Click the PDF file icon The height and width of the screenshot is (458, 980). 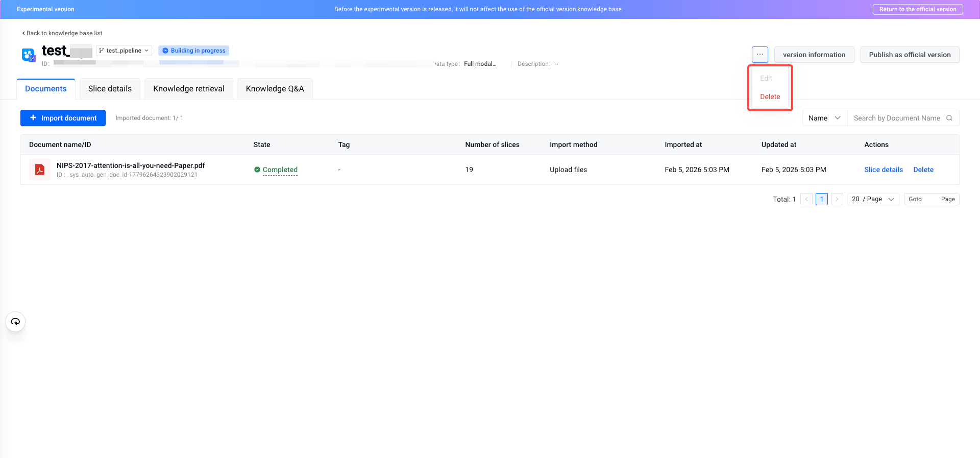39,170
